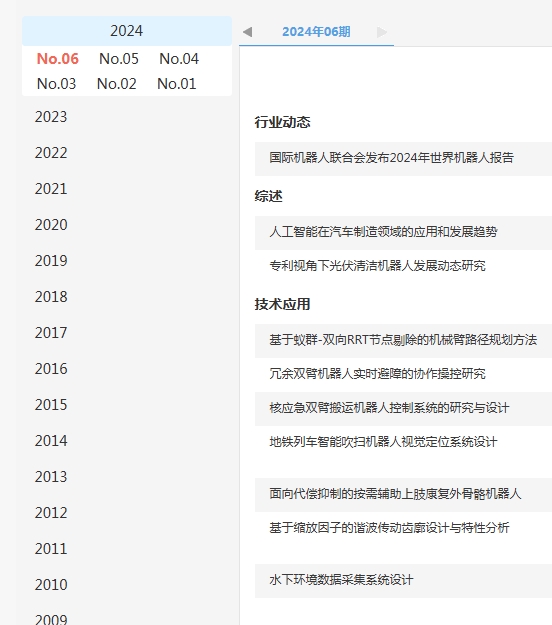Select issue No.05 of 2024
Screen dimensions: 552x625
119,59
